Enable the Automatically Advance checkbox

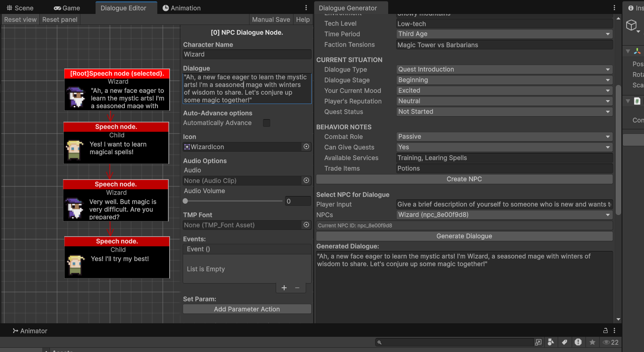pos(266,123)
